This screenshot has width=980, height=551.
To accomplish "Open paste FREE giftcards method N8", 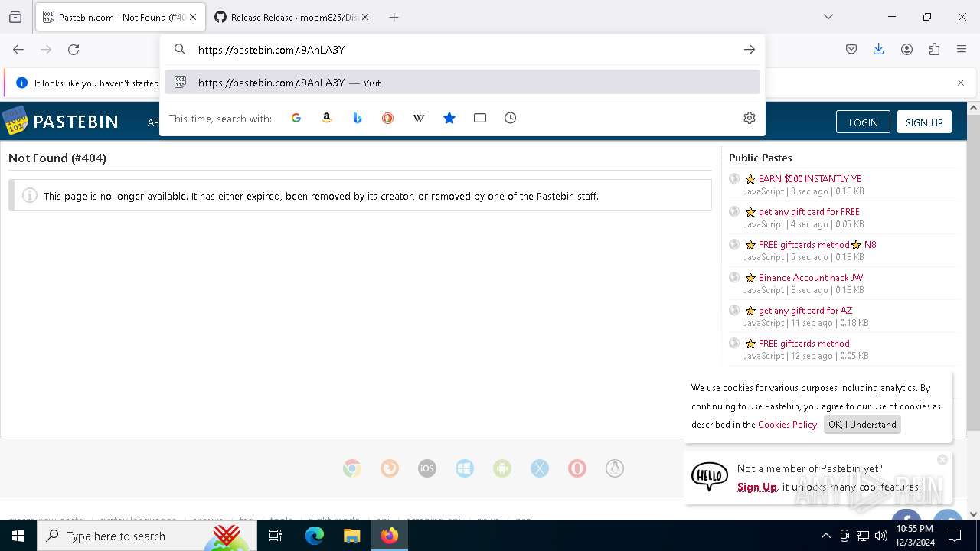I will pyautogui.click(x=818, y=245).
